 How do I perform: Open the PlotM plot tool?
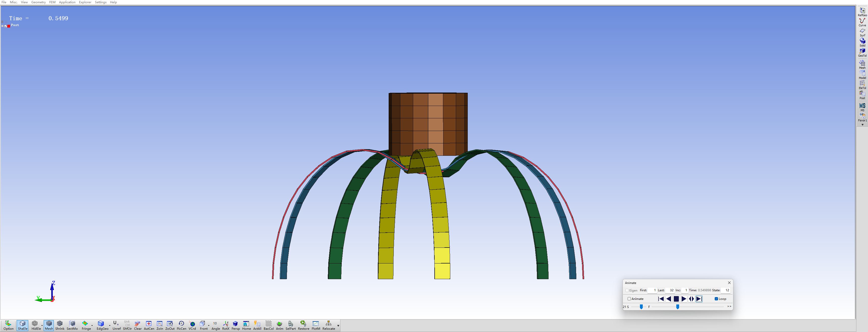click(316, 325)
